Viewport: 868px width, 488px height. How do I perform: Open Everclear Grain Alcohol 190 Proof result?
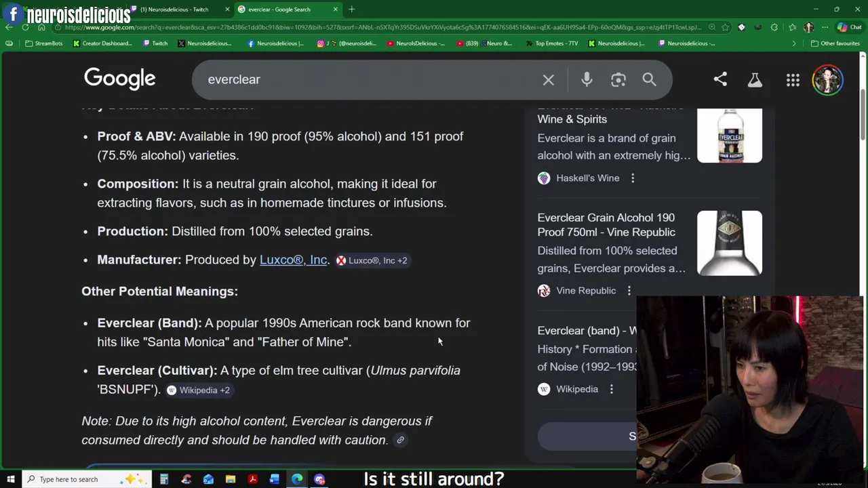coord(606,225)
